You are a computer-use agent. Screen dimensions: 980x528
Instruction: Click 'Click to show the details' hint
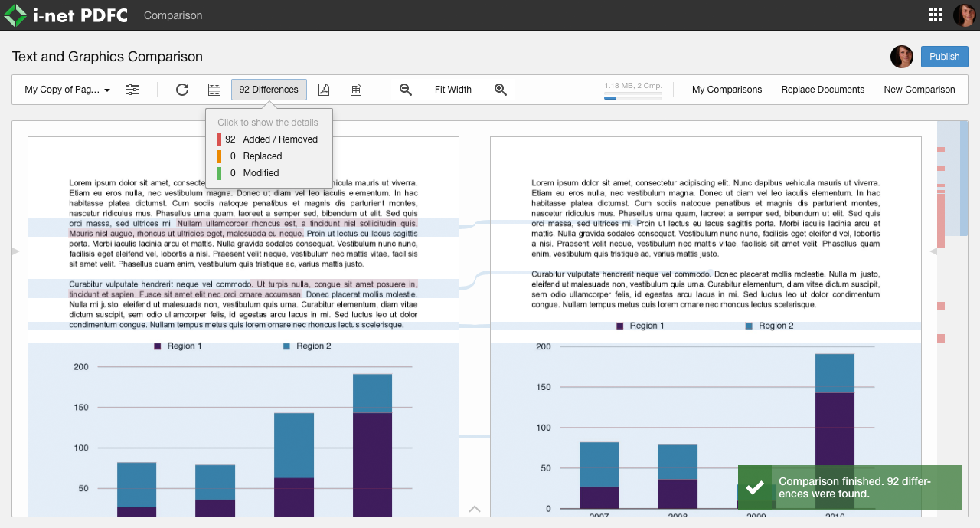tap(268, 123)
